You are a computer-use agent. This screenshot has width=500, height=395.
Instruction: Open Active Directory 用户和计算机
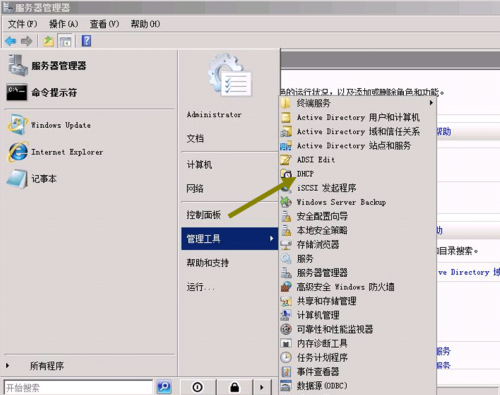coord(358,117)
